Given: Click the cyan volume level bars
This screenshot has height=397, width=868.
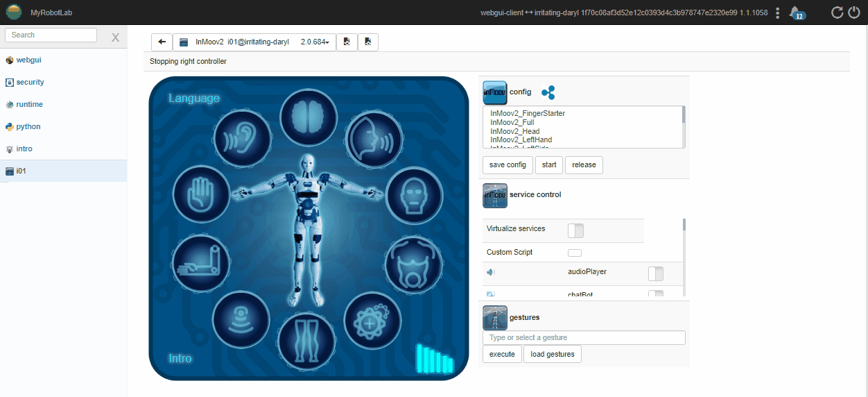Looking at the screenshot, I should point(435,358).
